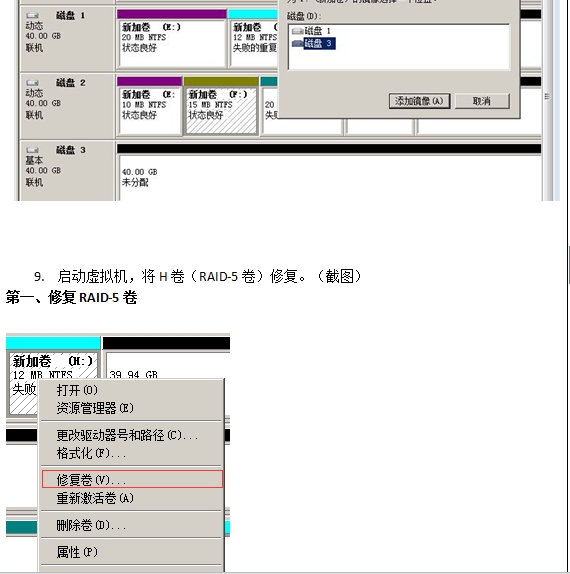Click the 磁盘 3 基本 label header

point(70,150)
